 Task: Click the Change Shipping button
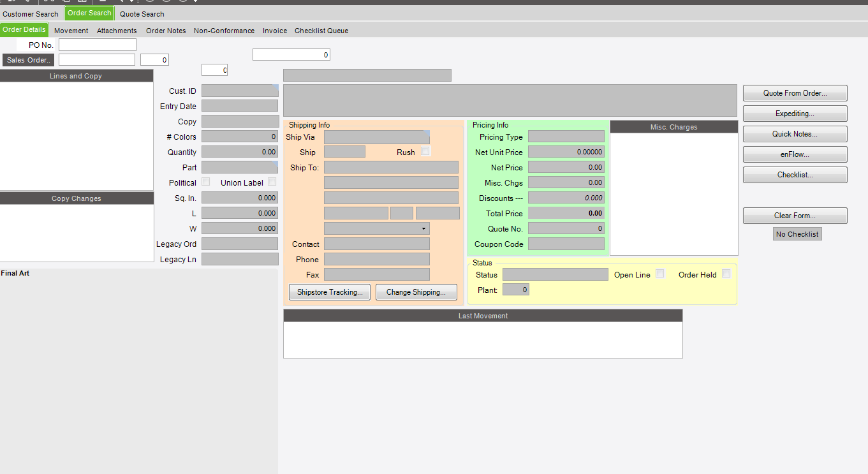[x=416, y=292]
